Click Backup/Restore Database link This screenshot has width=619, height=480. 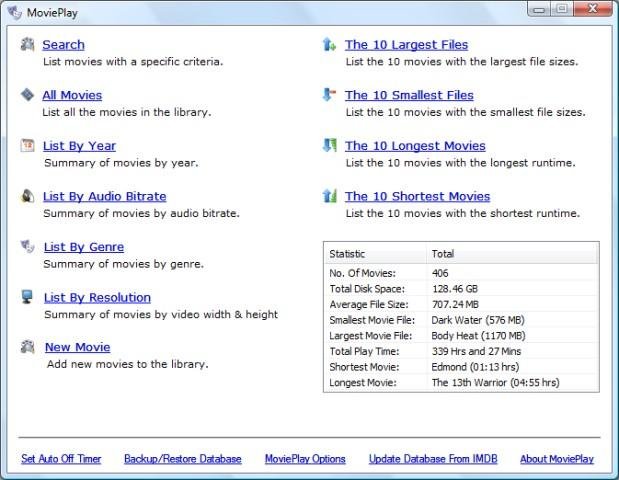pos(183,459)
